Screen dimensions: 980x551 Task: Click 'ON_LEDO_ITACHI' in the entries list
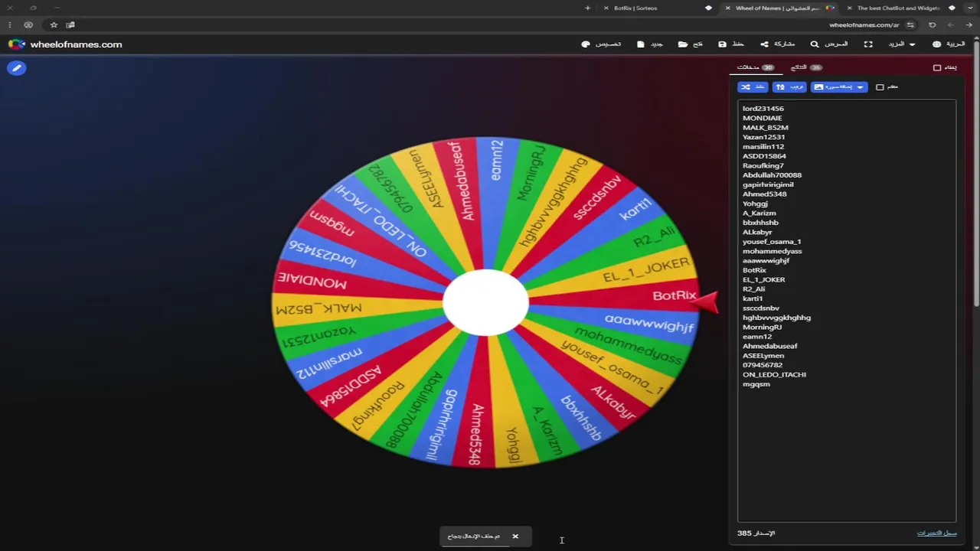click(774, 374)
